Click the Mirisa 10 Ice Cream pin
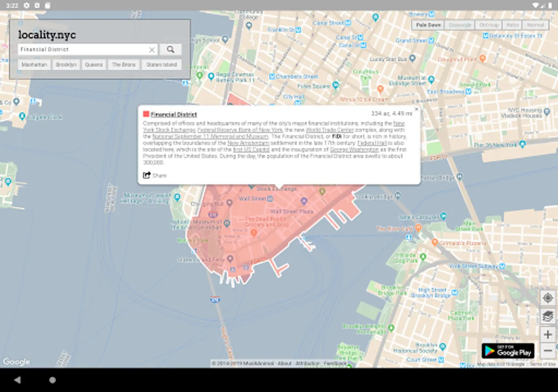558x392 pixels. point(380,89)
